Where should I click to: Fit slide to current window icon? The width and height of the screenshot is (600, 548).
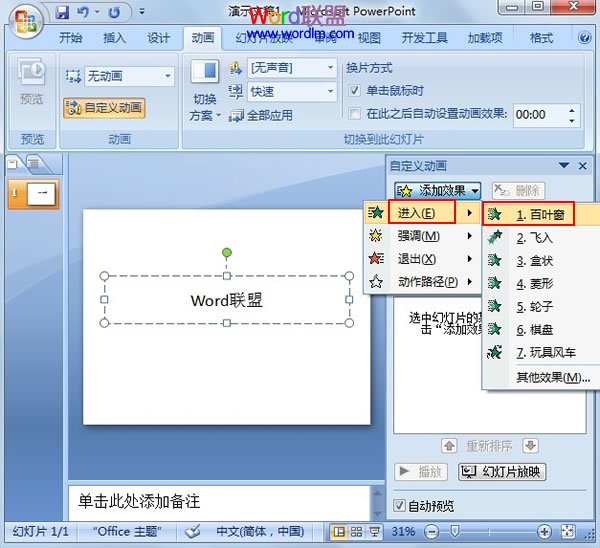(568, 531)
